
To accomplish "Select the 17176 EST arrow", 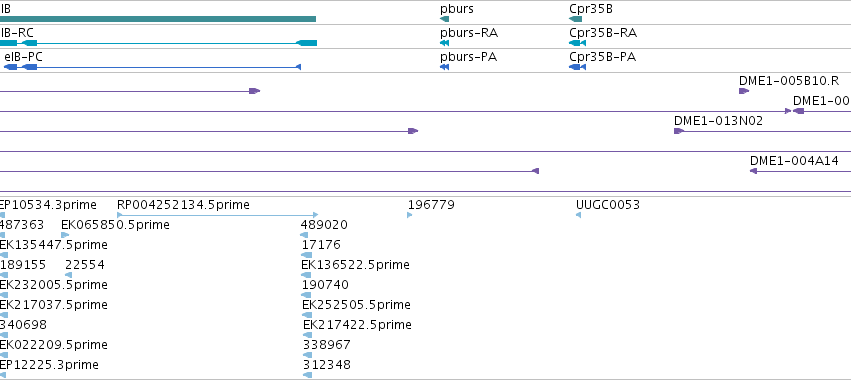I will [x=305, y=255].
